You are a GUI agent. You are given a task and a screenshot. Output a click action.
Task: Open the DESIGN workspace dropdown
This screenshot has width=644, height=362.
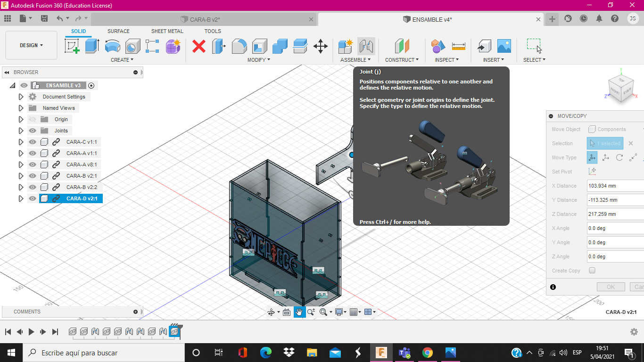pos(31,45)
